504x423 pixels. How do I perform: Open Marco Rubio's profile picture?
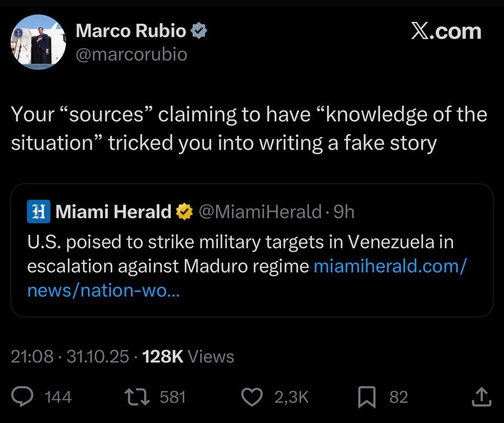(x=37, y=42)
